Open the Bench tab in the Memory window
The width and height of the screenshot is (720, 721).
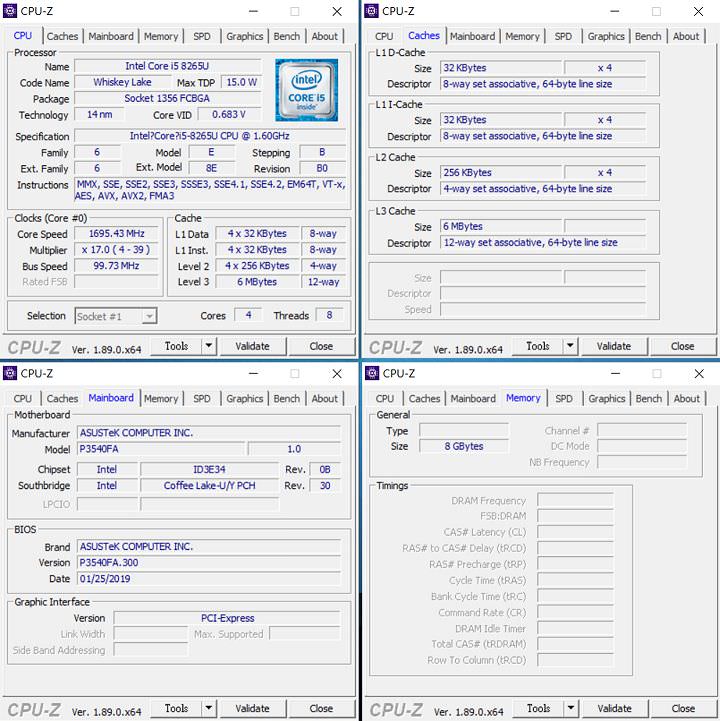point(649,399)
